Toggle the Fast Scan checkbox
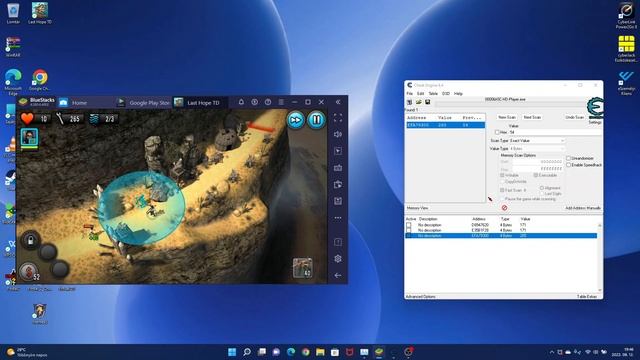Viewport: 640px width, 360px height. [502, 190]
